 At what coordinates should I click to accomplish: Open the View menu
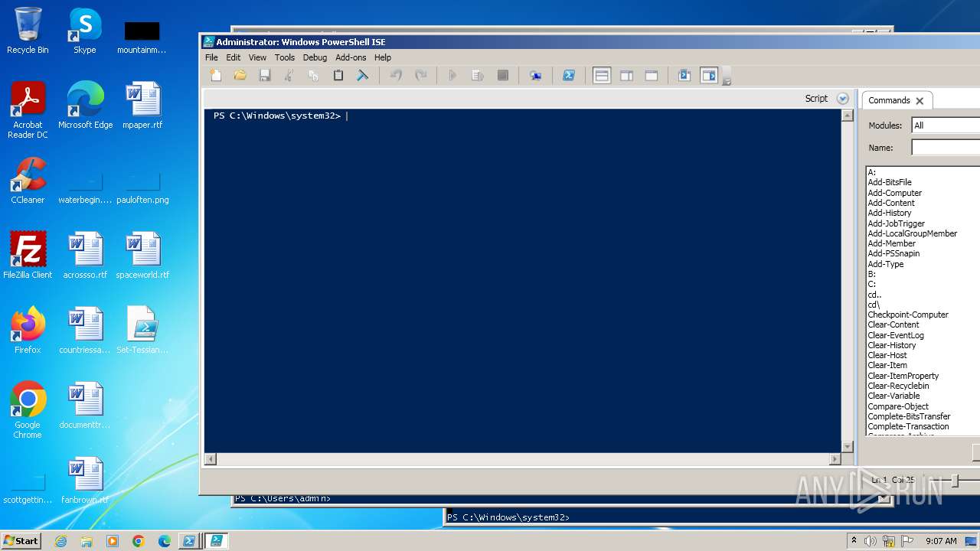[257, 57]
